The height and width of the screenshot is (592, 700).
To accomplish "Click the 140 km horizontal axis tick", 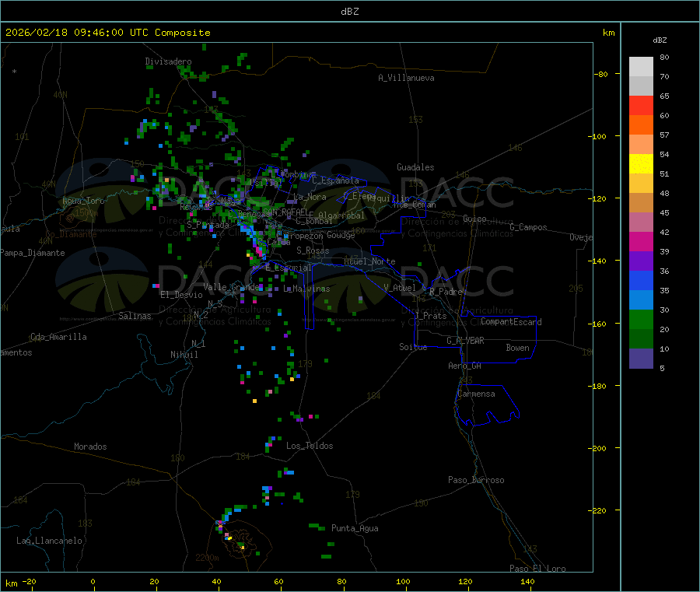I will point(527,581).
